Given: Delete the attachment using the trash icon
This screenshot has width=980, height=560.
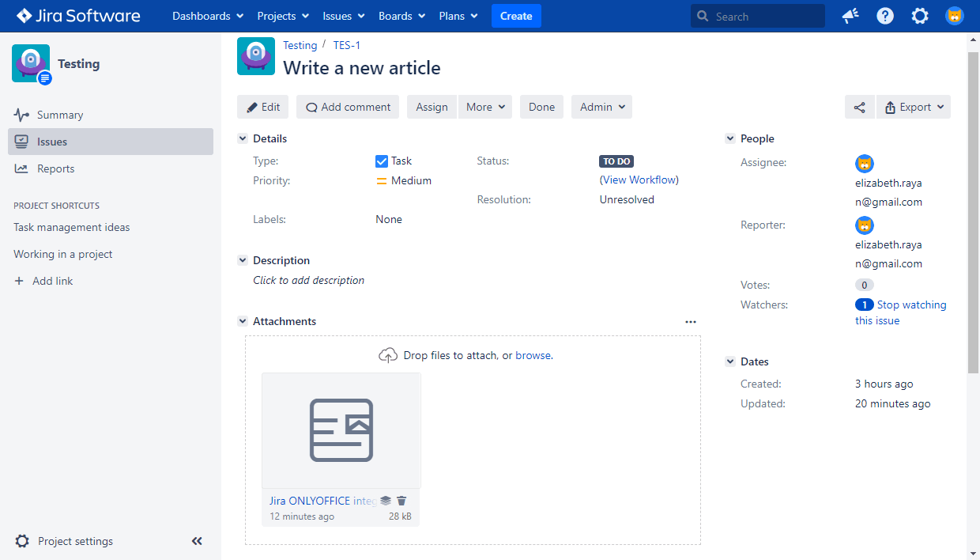Looking at the screenshot, I should [x=401, y=501].
